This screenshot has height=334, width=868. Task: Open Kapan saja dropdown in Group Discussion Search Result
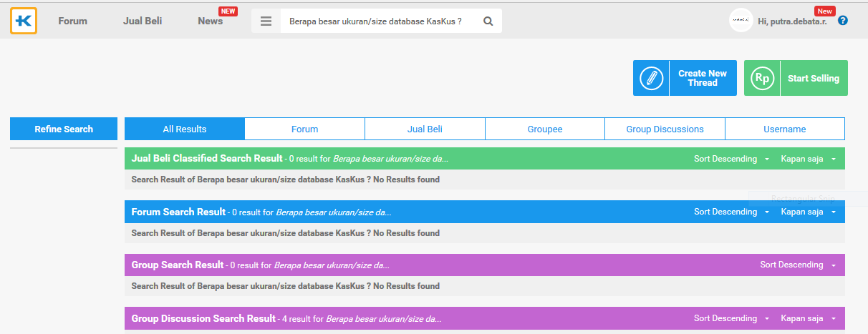pos(809,318)
